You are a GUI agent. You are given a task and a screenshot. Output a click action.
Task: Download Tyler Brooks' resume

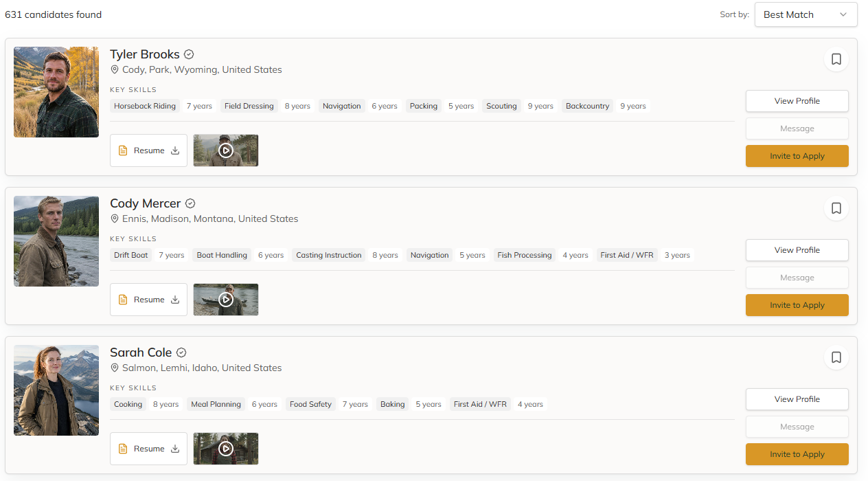coord(148,150)
